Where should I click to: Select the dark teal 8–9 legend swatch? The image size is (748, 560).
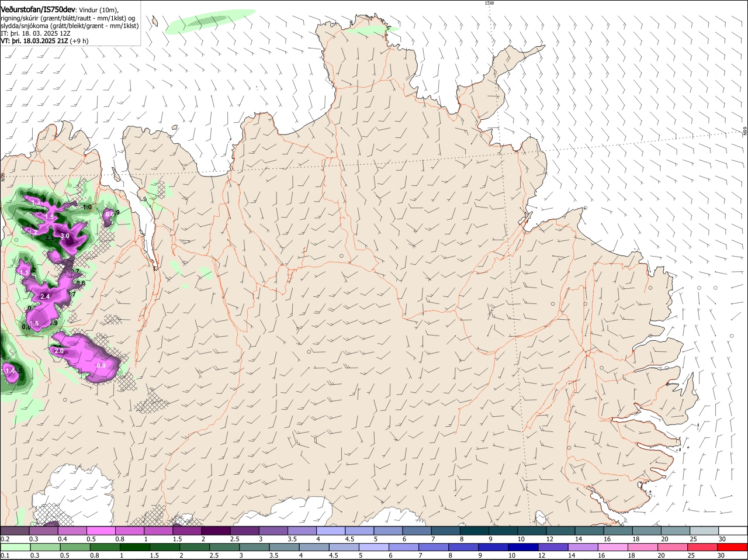tap(475, 530)
